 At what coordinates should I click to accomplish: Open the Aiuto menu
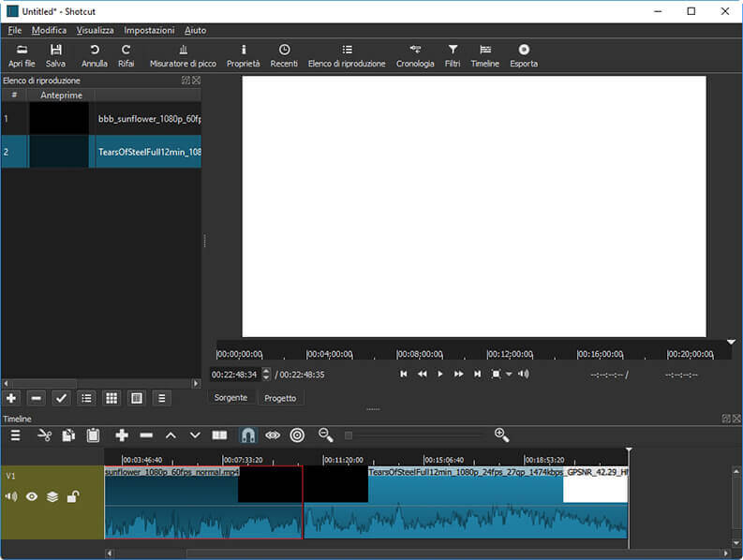(x=195, y=30)
